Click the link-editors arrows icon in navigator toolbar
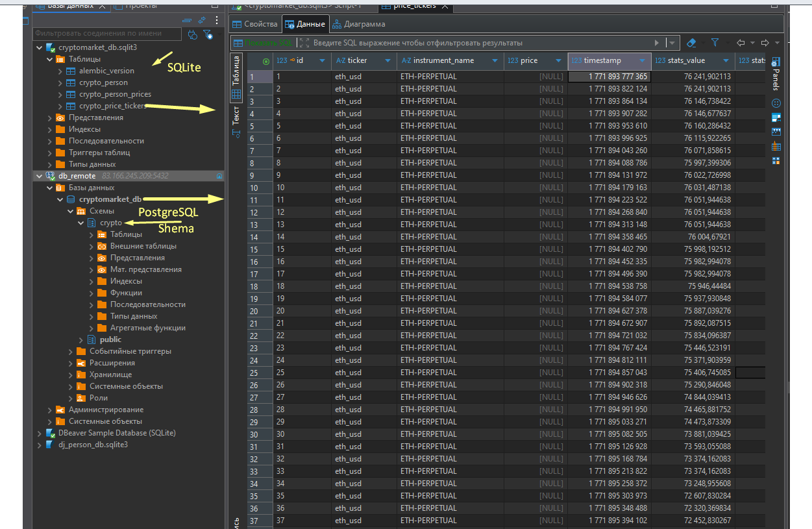 [x=201, y=20]
